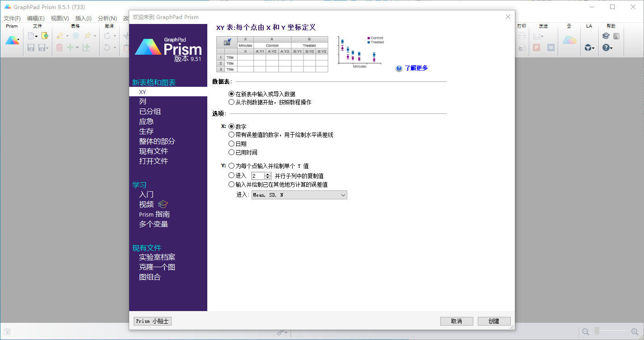The width and height of the screenshot is (644, 340).
Task: Open 克隆一个图 in sidebar
Action: tap(157, 267)
